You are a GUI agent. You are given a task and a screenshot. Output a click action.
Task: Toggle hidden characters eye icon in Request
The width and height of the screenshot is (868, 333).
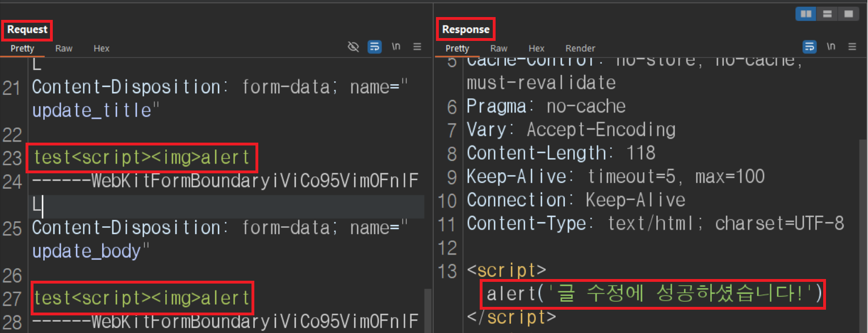coord(353,47)
